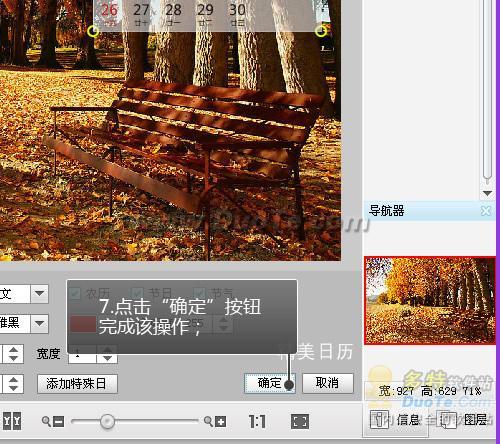Toggle the 节日 holiday checkbox
Viewport: 500px width, 444px height.
137,293
